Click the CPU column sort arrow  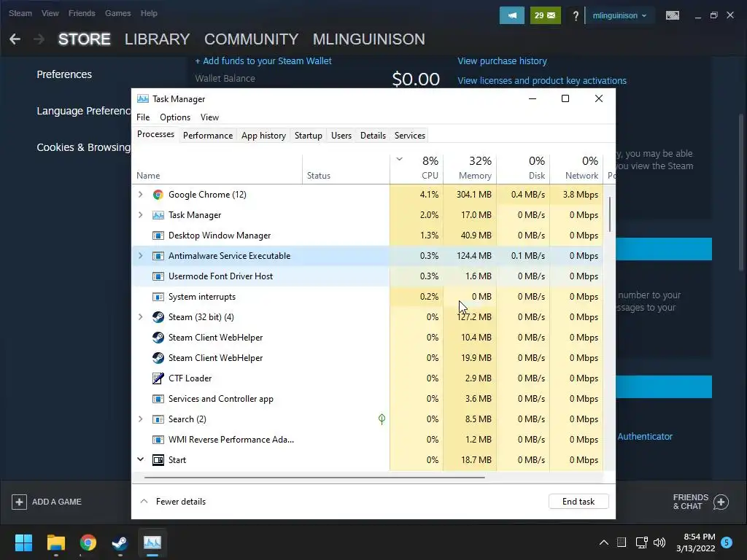click(x=400, y=159)
